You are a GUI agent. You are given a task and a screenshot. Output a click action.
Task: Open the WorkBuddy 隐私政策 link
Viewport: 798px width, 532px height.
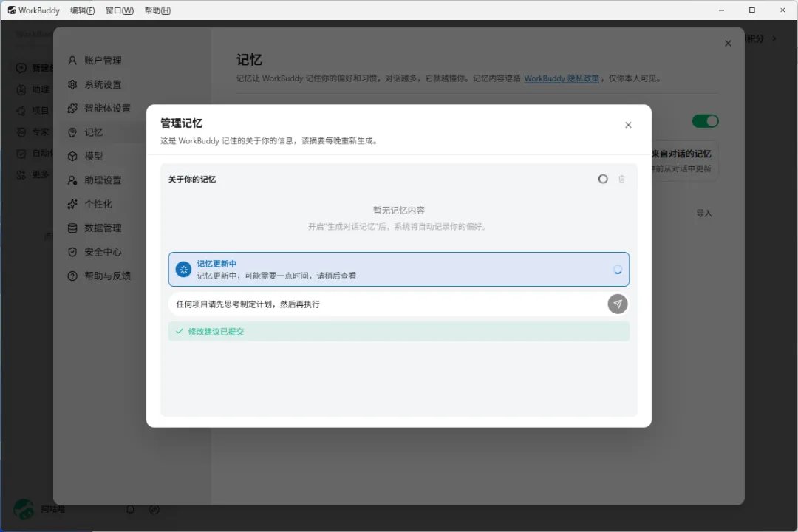pos(562,78)
